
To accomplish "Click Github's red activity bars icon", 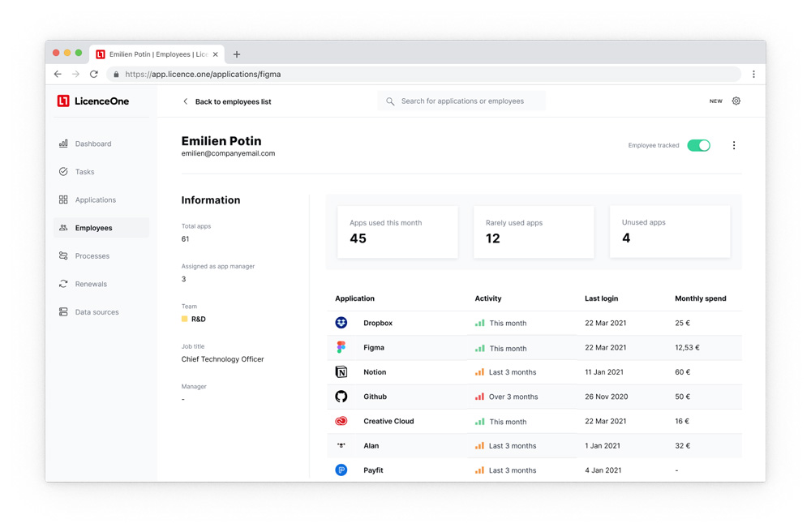I will [479, 397].
